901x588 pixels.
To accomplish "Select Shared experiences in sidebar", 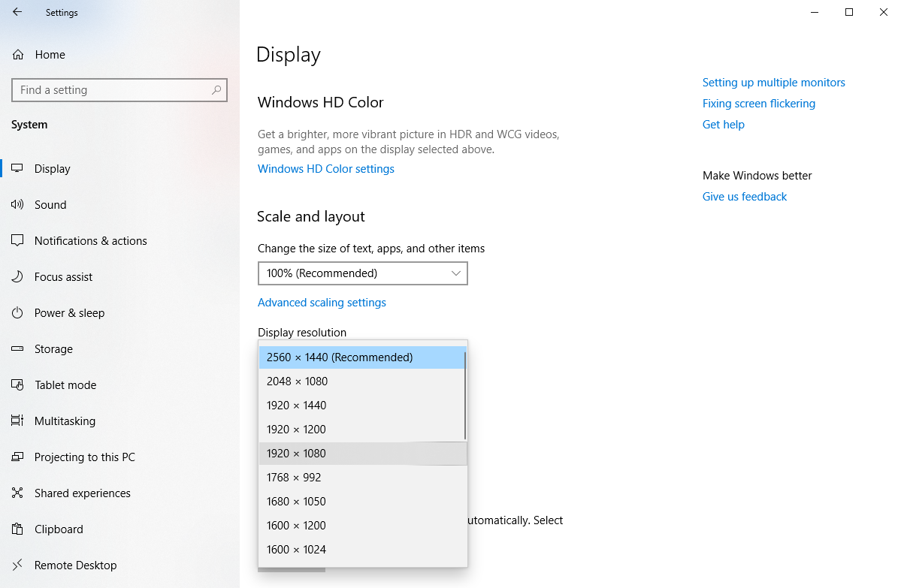I will tap(119, 493).
